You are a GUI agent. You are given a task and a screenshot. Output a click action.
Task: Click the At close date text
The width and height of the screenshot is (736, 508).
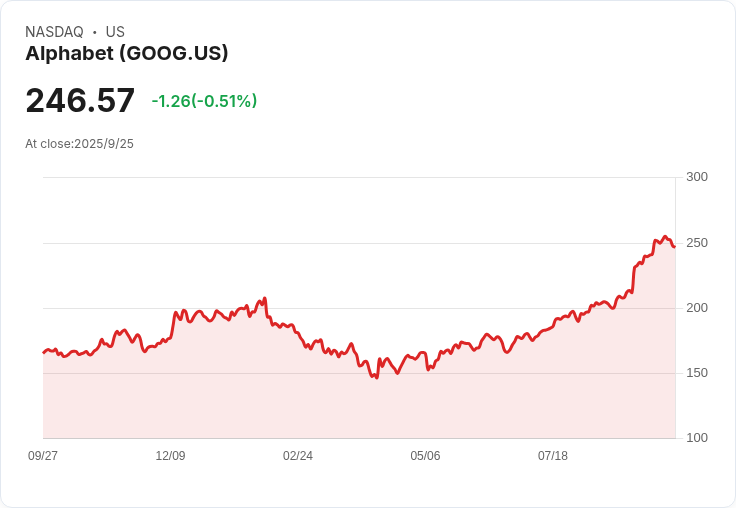(79, 144)
